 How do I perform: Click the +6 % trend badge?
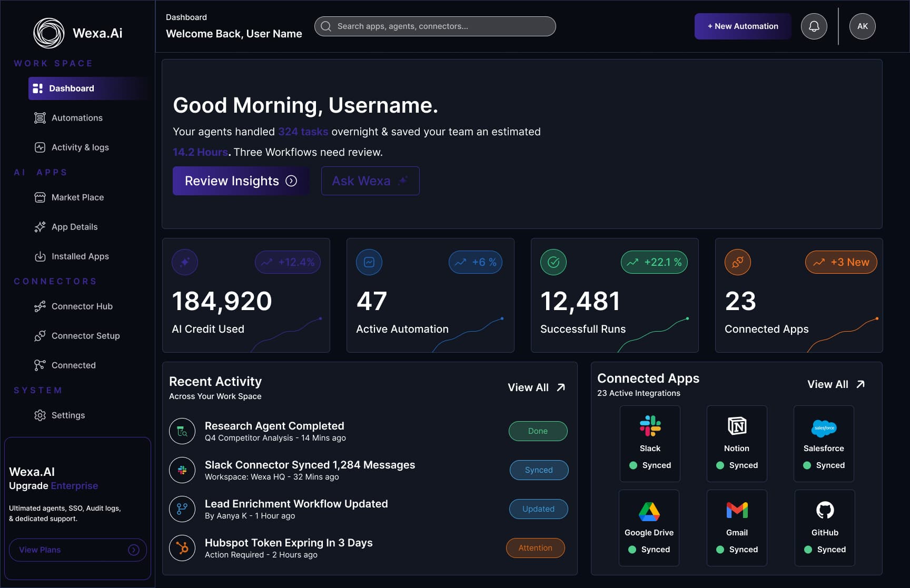(475, 262)
